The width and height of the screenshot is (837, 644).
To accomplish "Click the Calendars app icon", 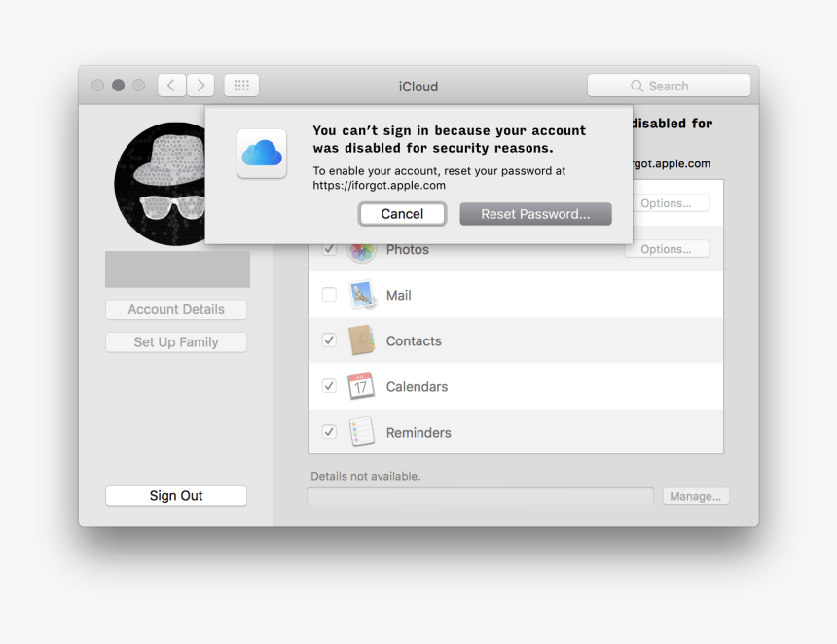I will coord(361,385).
